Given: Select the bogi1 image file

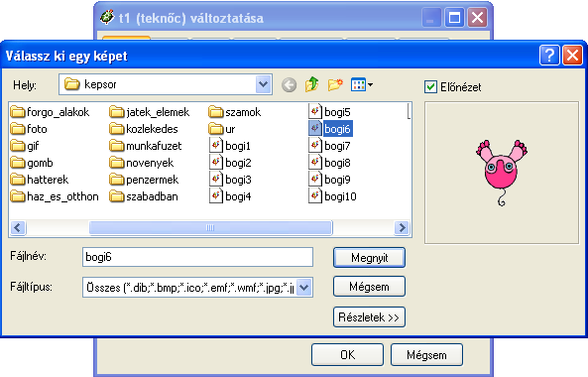Looking at the screenshot, I should point(230,146).
